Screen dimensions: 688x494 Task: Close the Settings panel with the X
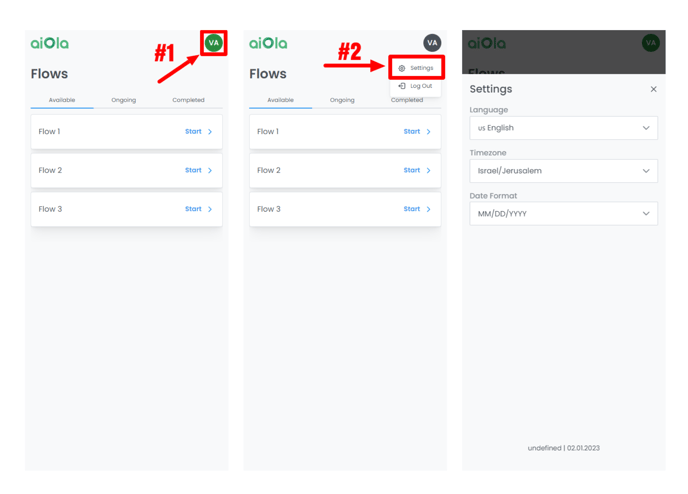click(x=653, y=89)
